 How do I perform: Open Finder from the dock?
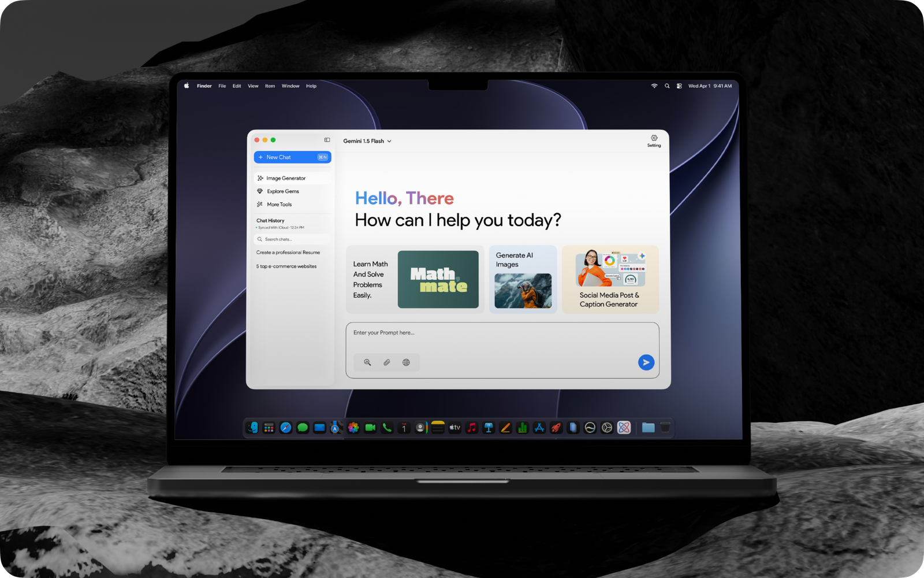point(252,428)
